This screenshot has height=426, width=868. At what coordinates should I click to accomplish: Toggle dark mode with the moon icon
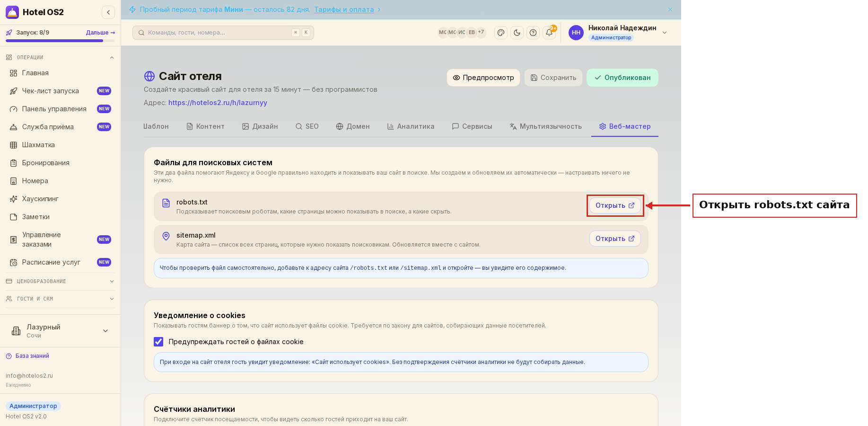click(x=517, y=33)
